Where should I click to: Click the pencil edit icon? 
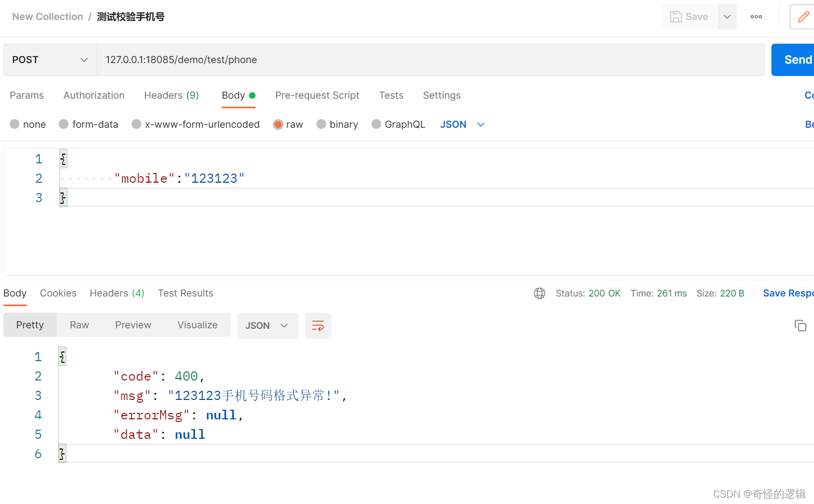pyautogui.click(x=803, y=17)
